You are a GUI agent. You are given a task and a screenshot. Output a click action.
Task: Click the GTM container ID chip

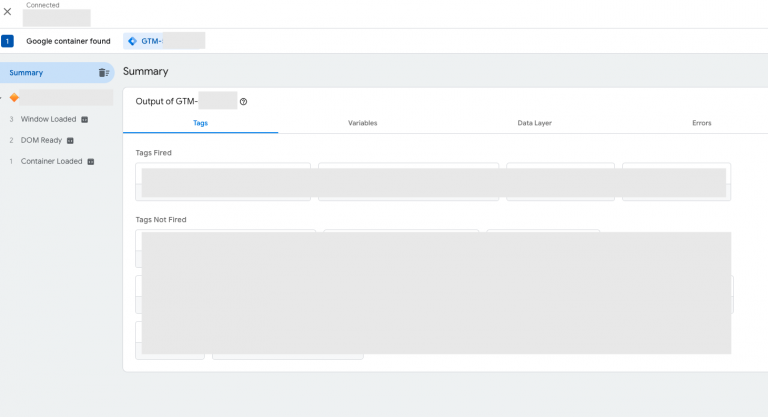click(164, 41)
